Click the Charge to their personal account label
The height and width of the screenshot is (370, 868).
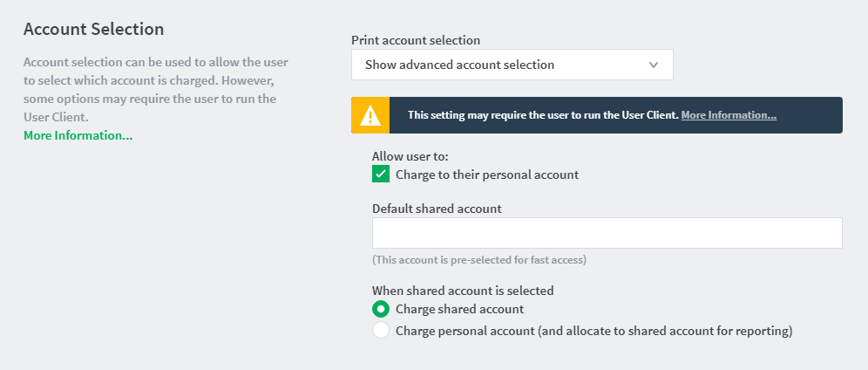coord(487,175)
